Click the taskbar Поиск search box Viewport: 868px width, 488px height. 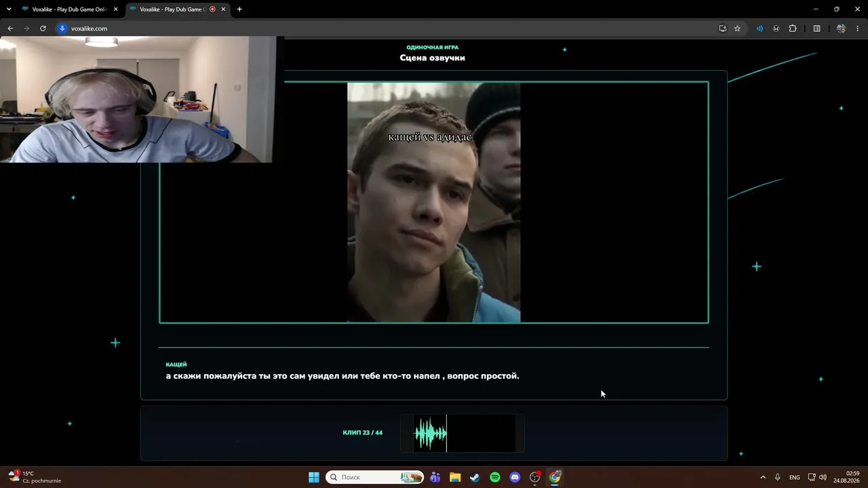point(375,477)
